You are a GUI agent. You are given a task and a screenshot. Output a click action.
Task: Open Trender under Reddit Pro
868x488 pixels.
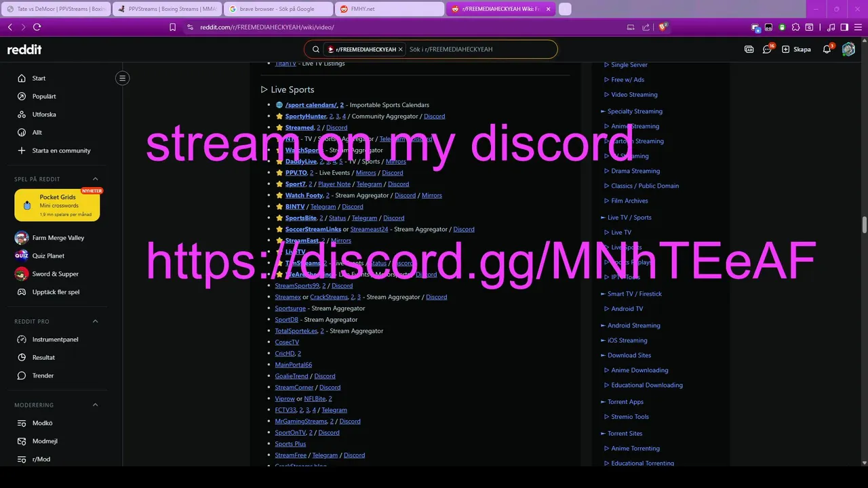pos(43,375)
